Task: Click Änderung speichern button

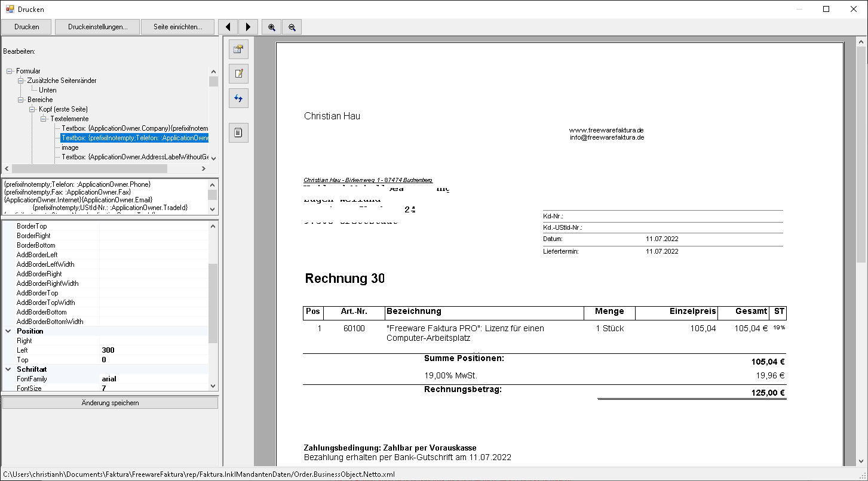Action: point(110,403)
